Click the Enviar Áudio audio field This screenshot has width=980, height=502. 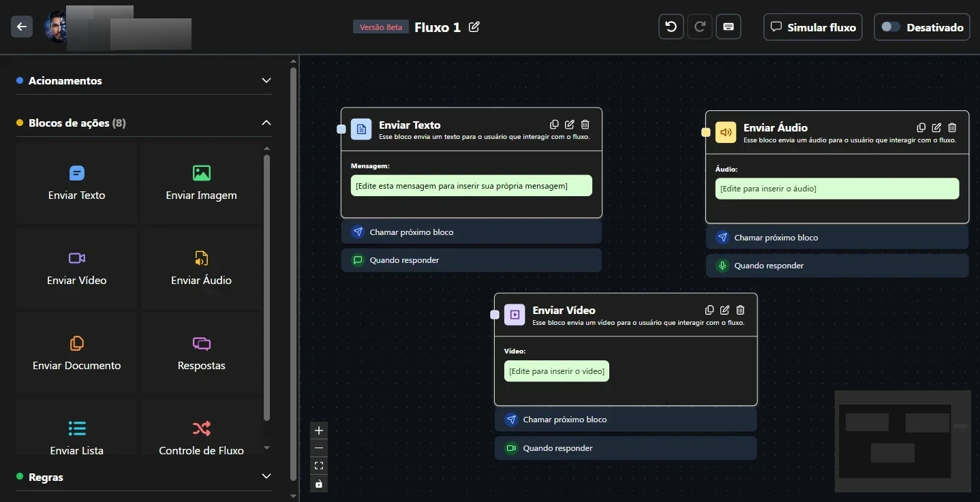pyautogui.click(x=837, y=189)
